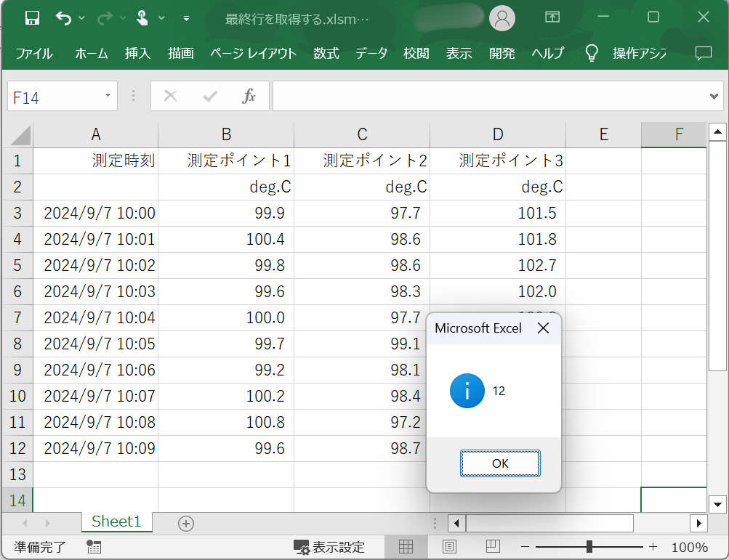Open the データ ribbon tab
Image resolution: width=729 pixels, height=560 pixels.
[371, 54]
